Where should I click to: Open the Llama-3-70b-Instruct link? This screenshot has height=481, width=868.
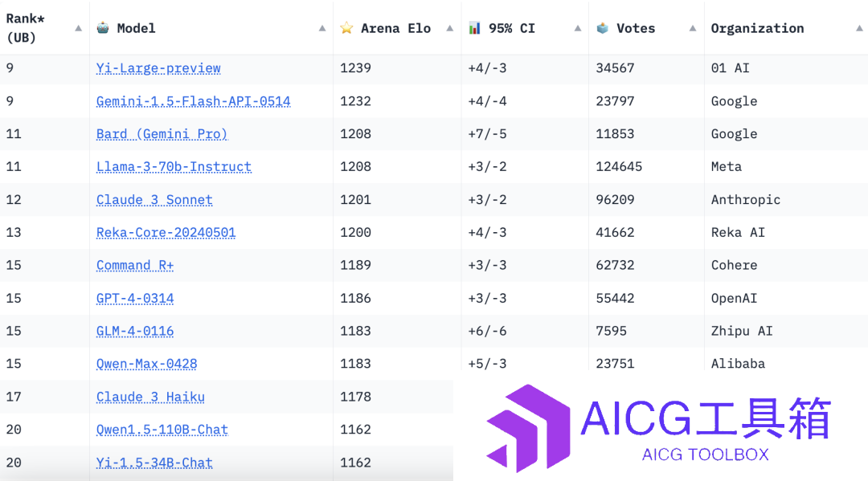click(174, 167)
